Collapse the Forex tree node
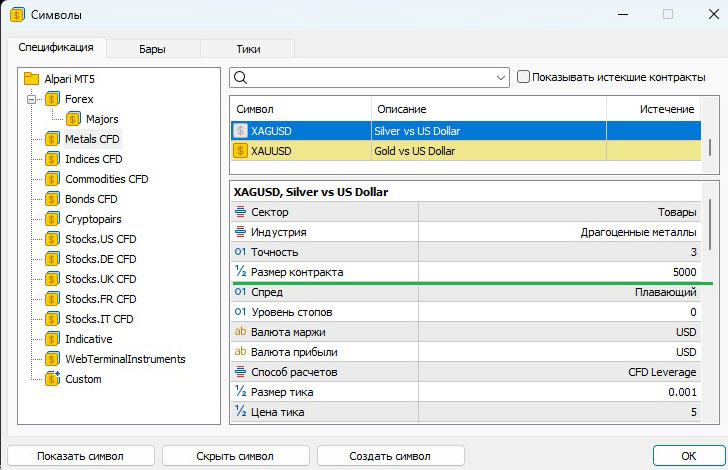 point(32,99)
